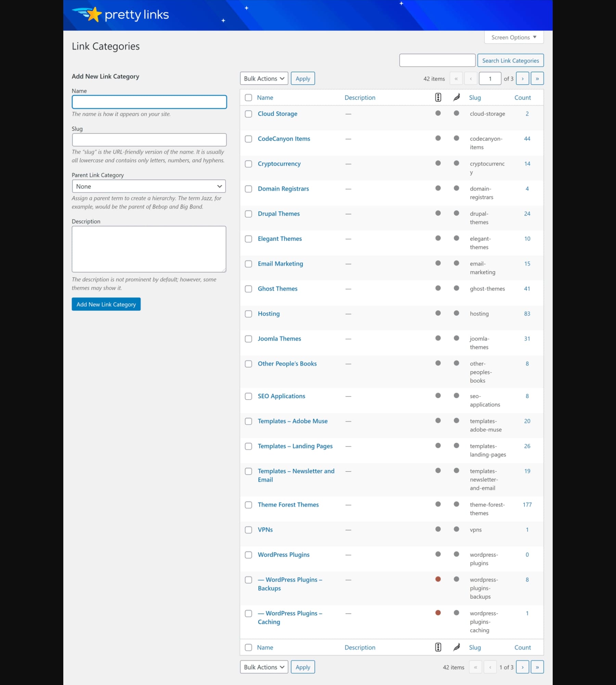The height and width of the screenshot is (685, 616).
Task: Click the Pretty Bar dot on the Hosting row
Action: pos(456,313)
